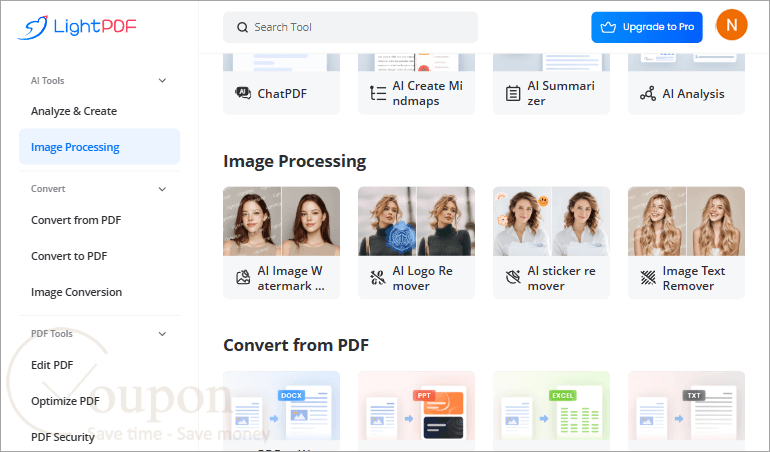Click the crown icon on Upgrade button
770x452 pixels.
coord(608,28)
